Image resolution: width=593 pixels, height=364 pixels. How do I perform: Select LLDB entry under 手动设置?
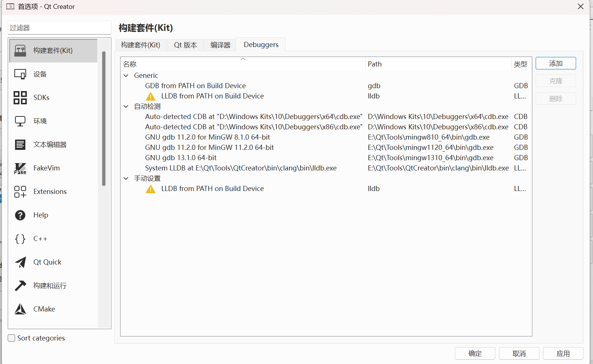[212, 189]
